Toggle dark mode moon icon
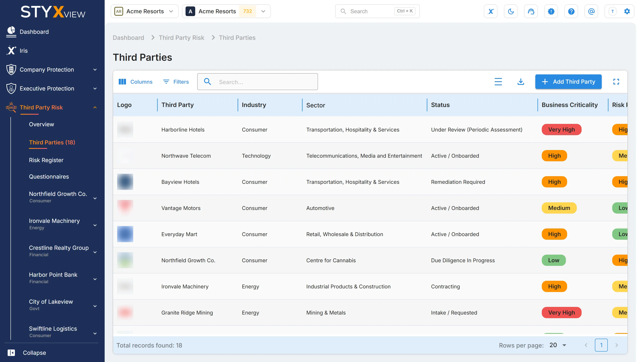Viewport: 644px width, 362px height. coord(511,11)
